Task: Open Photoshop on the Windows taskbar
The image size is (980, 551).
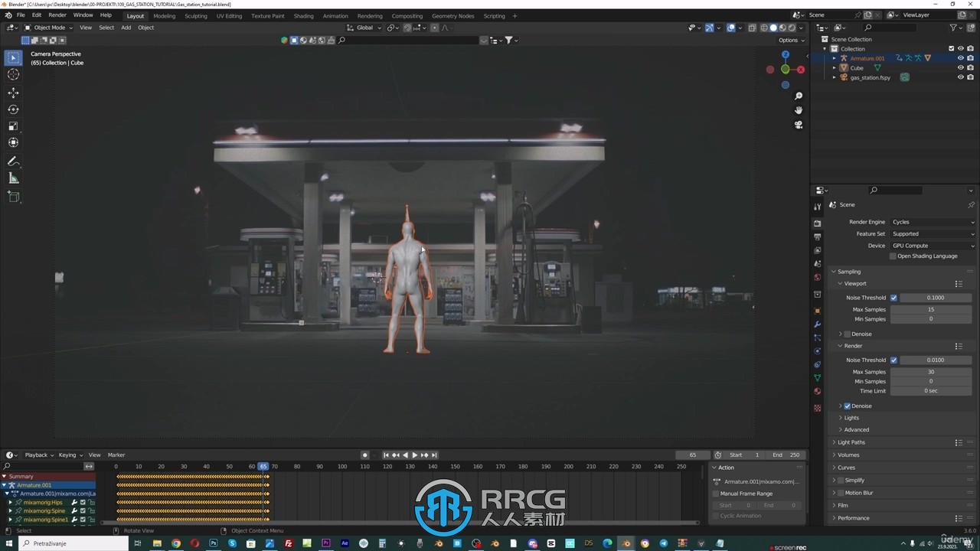Action: pyautogui.click(x=213, y=543)
